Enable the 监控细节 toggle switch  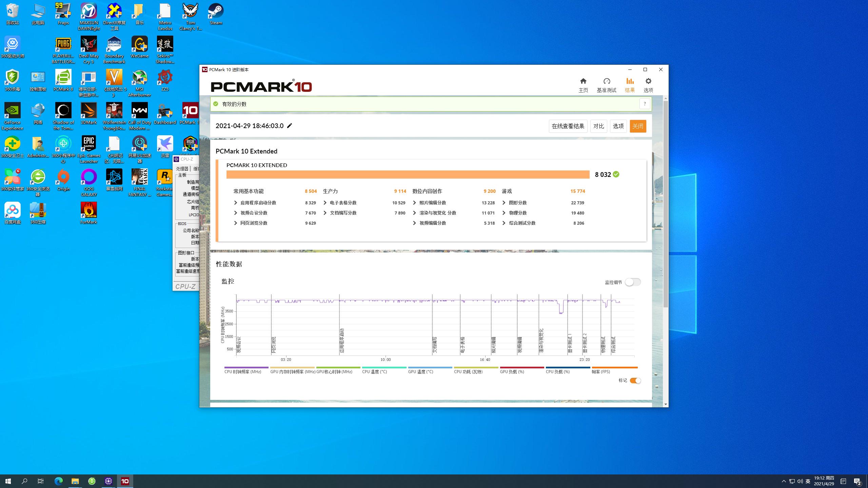coord(632,282)
